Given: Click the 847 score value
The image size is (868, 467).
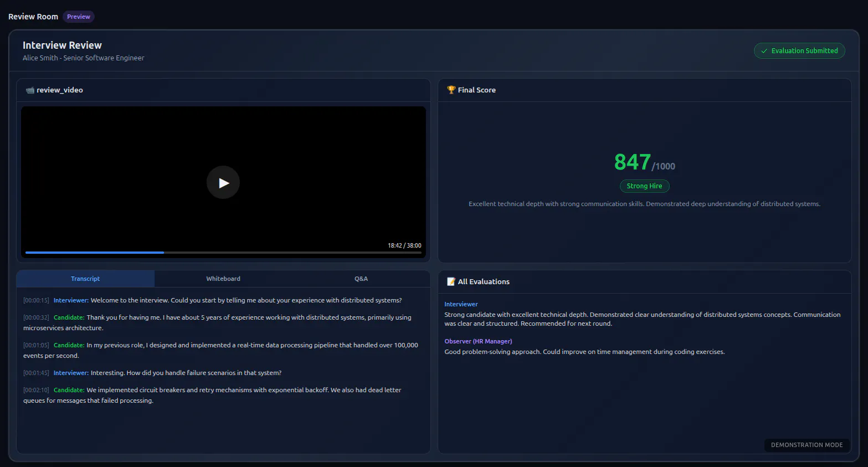Looking at the screenshot, I should pos(632,162).
